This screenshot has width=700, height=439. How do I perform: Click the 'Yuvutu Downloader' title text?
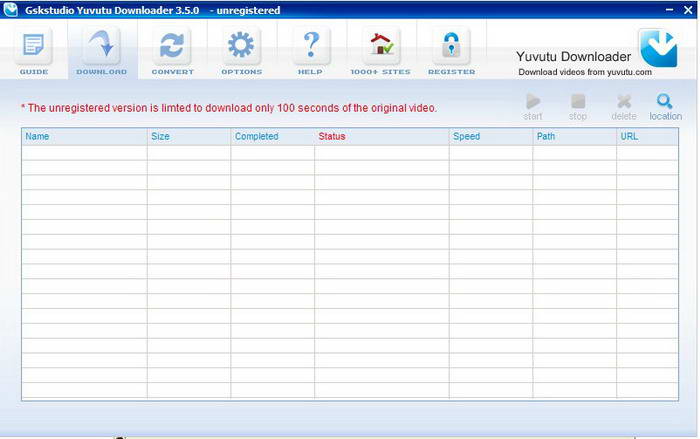click(573, 57)
